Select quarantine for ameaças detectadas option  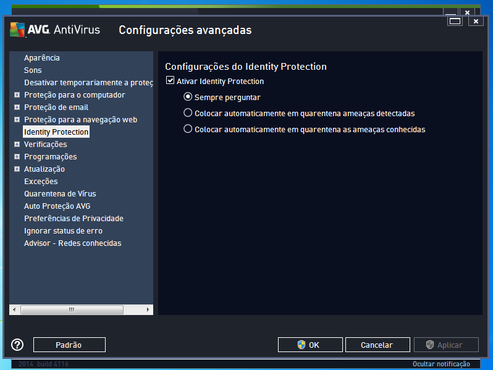tap(188, 113)
